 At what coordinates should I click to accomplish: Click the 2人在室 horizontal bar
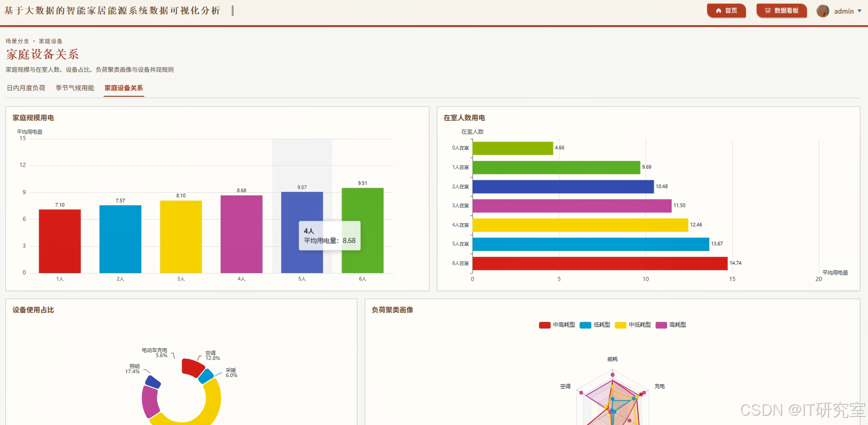pos(563,187)
